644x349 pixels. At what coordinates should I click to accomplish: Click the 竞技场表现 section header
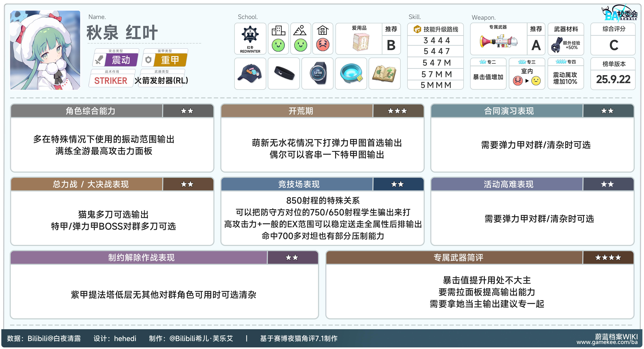click(x=299, y=184)
